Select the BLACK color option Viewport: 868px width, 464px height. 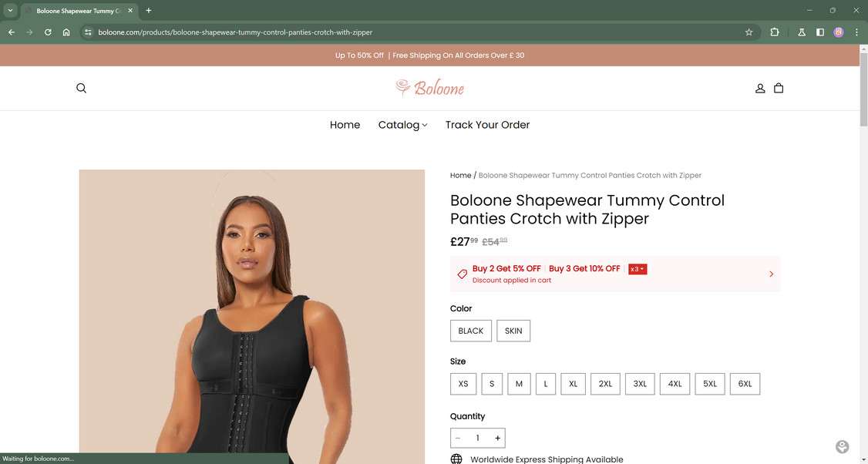click(470, 331)
